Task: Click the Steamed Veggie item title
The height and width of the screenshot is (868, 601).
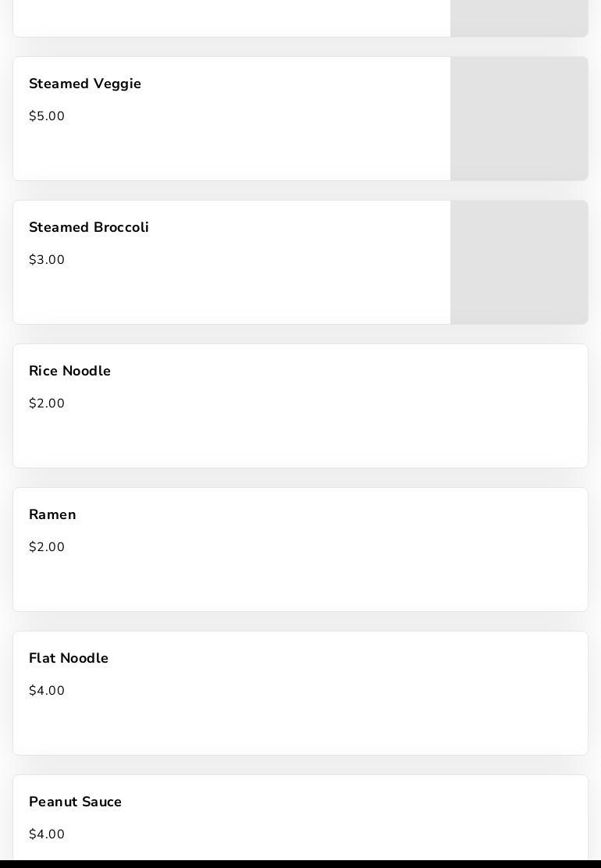Action: pyautogui.click(x=85, y=84)
